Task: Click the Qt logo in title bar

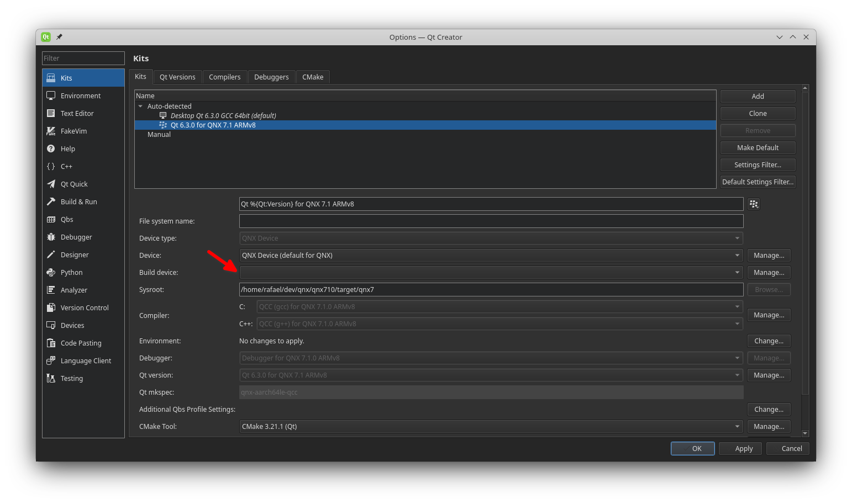Action: click(46, 37)
